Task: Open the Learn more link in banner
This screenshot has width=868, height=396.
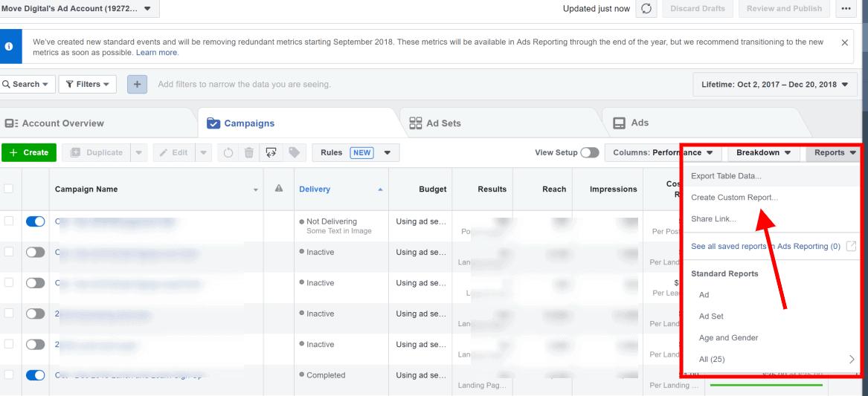Action: [x=157, y=53]
